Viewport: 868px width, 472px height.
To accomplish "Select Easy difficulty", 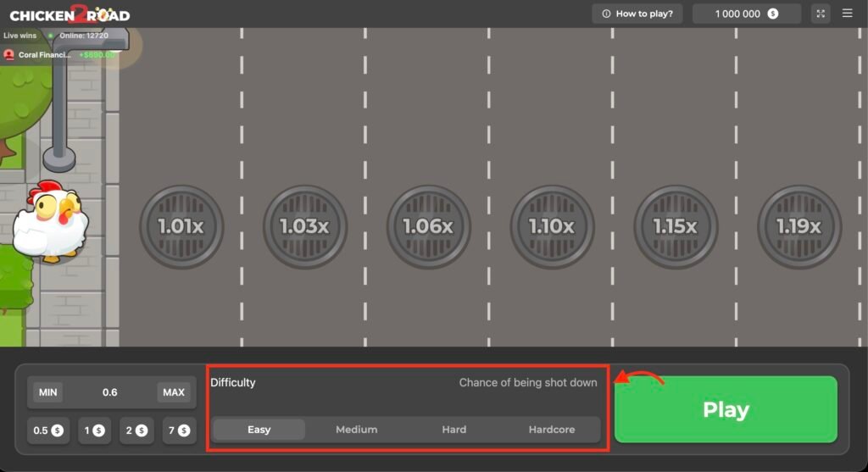I will tap(259, 430).
